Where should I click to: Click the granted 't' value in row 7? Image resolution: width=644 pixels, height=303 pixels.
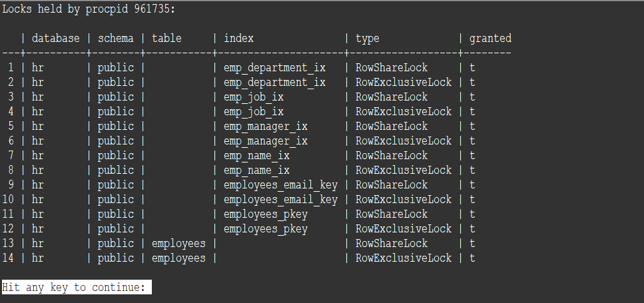472,156
